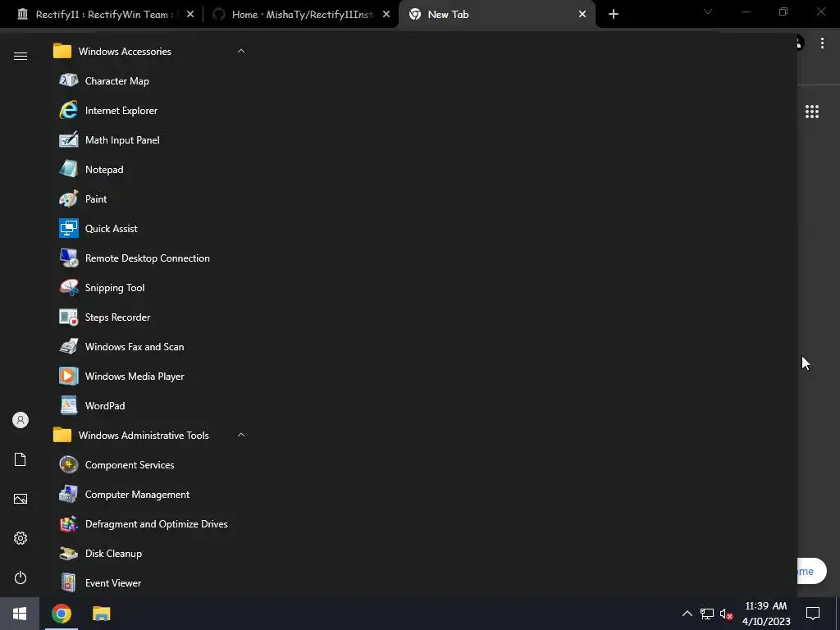Open Event Viewer

pyautogui.click(x=150, y=583)
